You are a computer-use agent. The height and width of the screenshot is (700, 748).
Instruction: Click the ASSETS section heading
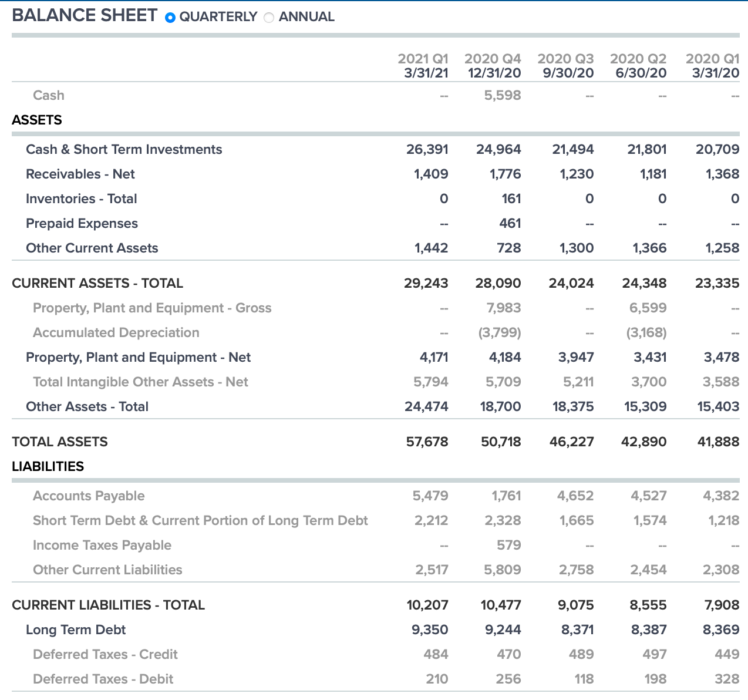point(37,120)
